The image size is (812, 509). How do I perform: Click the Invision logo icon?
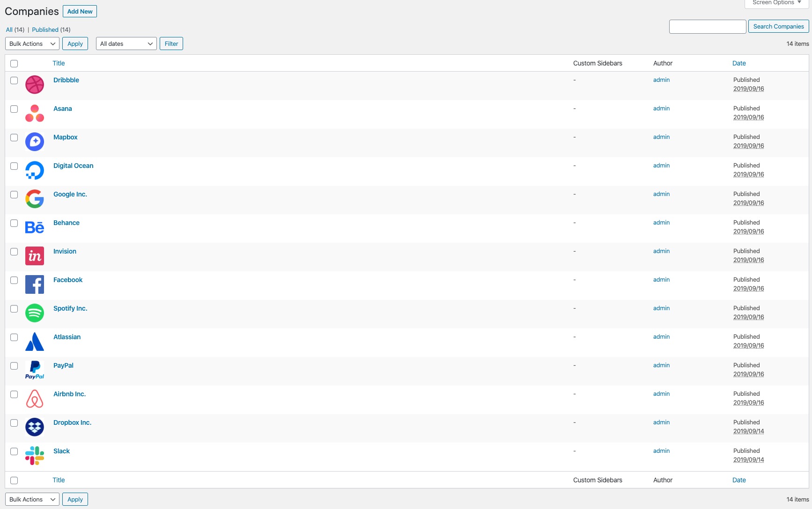(x=35, y=256)
